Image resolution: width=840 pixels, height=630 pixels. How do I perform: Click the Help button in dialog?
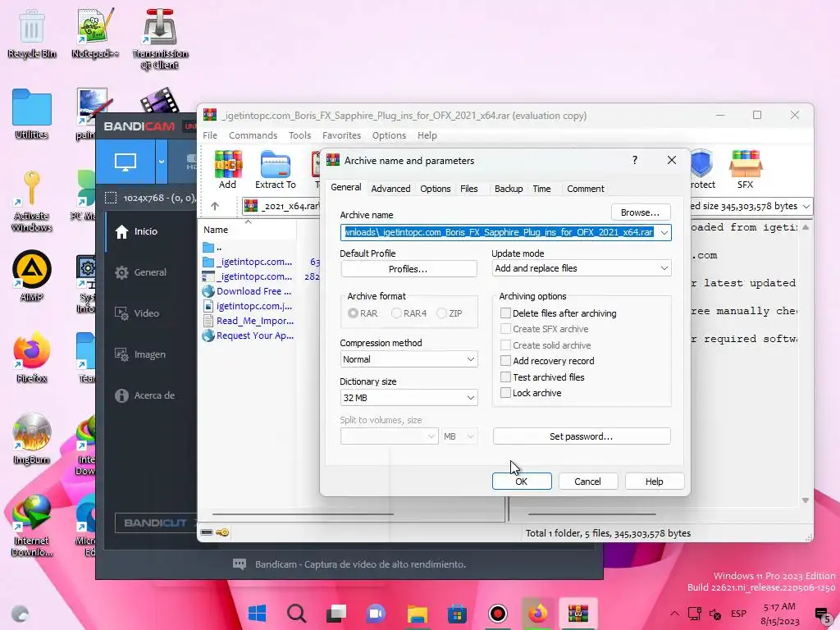(654, 482)
